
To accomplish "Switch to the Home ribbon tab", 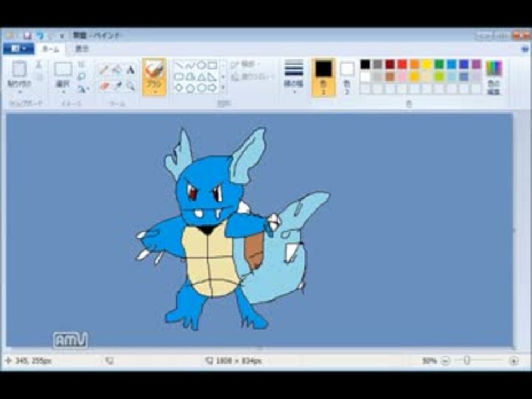I will click(x=50, y=49).
